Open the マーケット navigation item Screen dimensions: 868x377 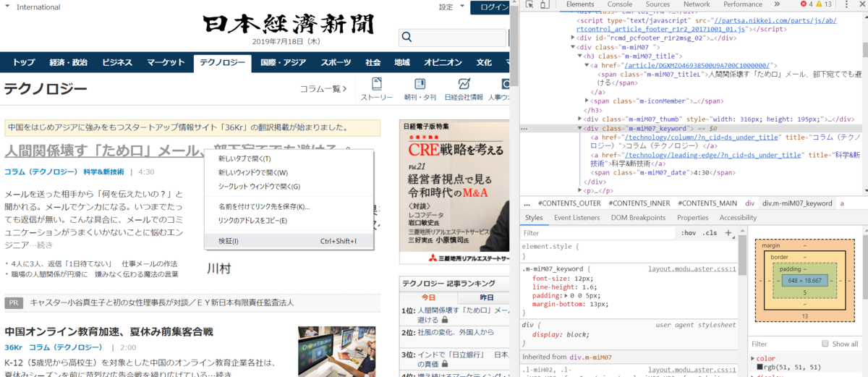(166, 62)
